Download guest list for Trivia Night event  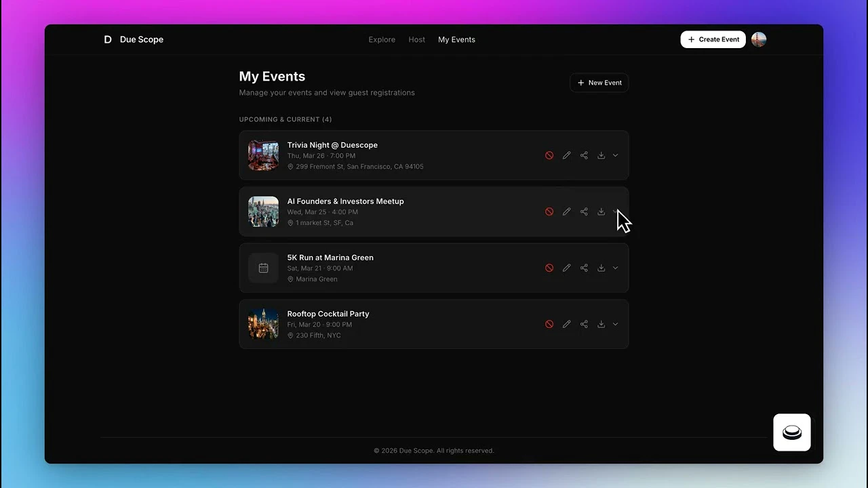click(x=601, y=155)
